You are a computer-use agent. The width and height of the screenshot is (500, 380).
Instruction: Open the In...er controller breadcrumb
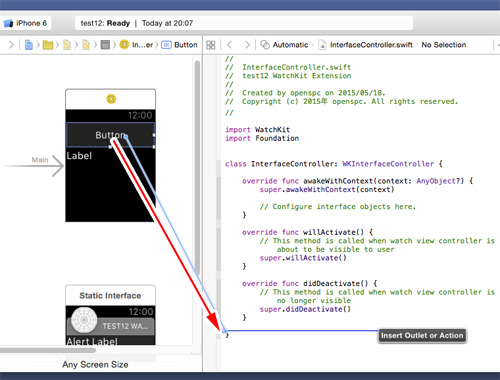point(137,45)
